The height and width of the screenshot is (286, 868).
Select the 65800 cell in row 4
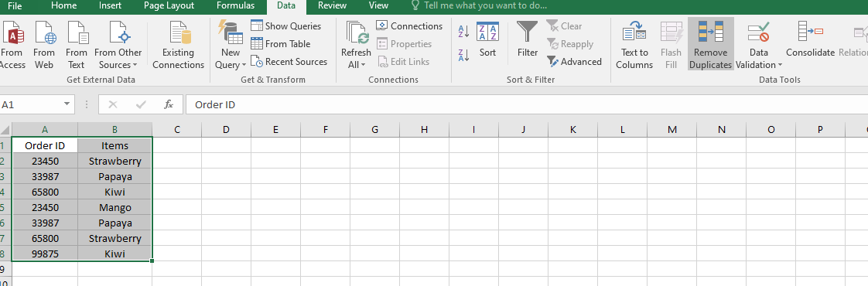click(45, 192)
